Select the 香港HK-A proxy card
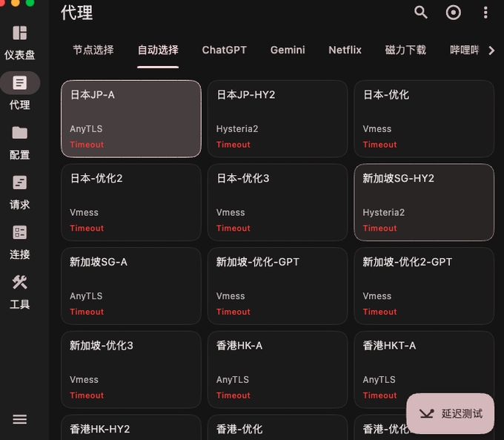Screen dimensions: 504x440 tap(278, 370)
